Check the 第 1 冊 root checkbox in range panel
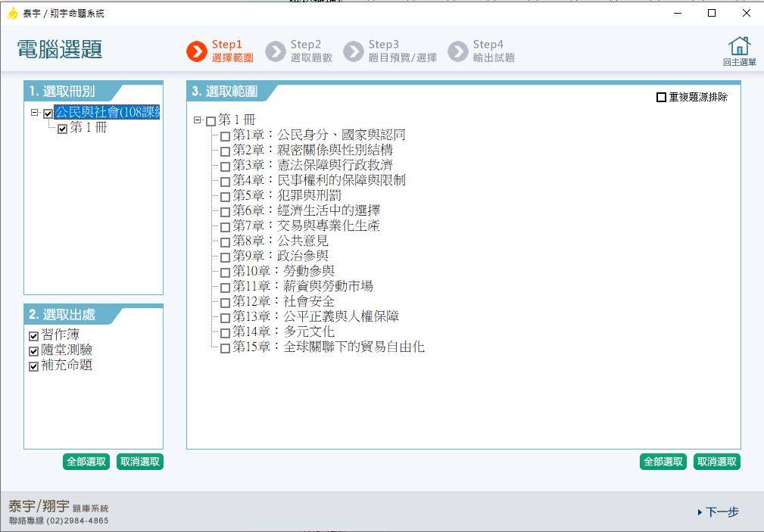 click(x=211, y=121)
